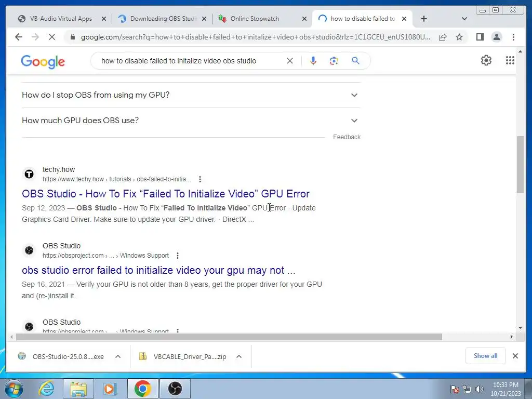Close the VB-Audio Virtual Apps tab
Image resolution: width=532 pixels, height=399 pixels.
click(x=104, y=19)
